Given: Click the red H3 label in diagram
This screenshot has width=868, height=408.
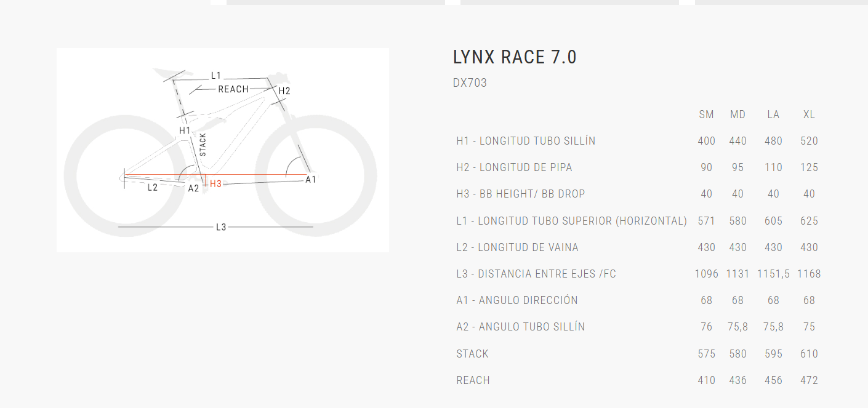Looking at the screenshot, I should 215,183.
